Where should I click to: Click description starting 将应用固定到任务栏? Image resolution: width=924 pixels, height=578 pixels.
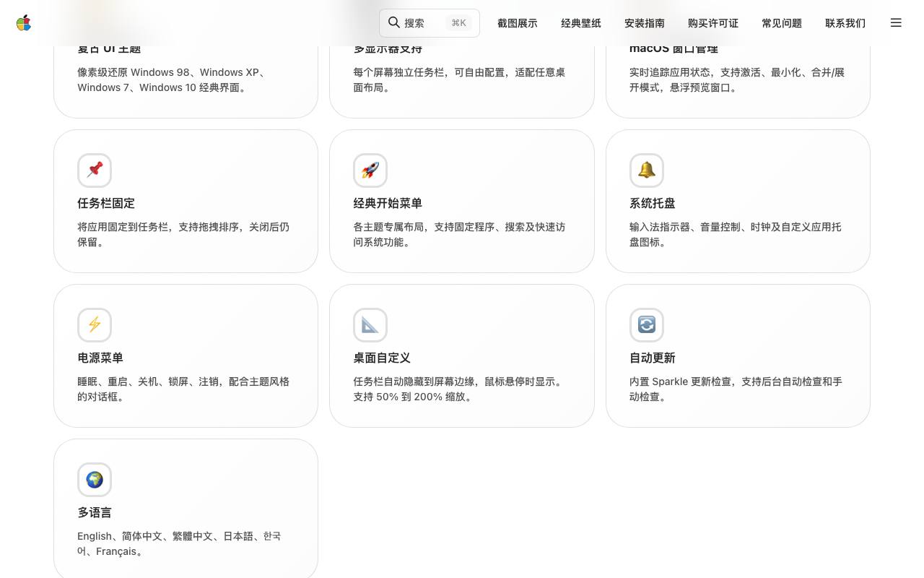click(x=183, y=235)
